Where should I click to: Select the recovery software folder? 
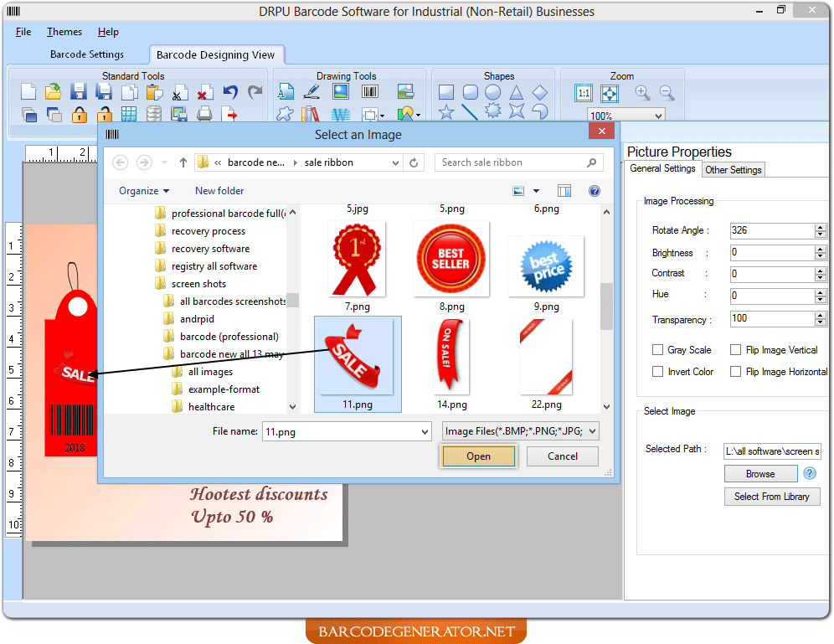210,249
